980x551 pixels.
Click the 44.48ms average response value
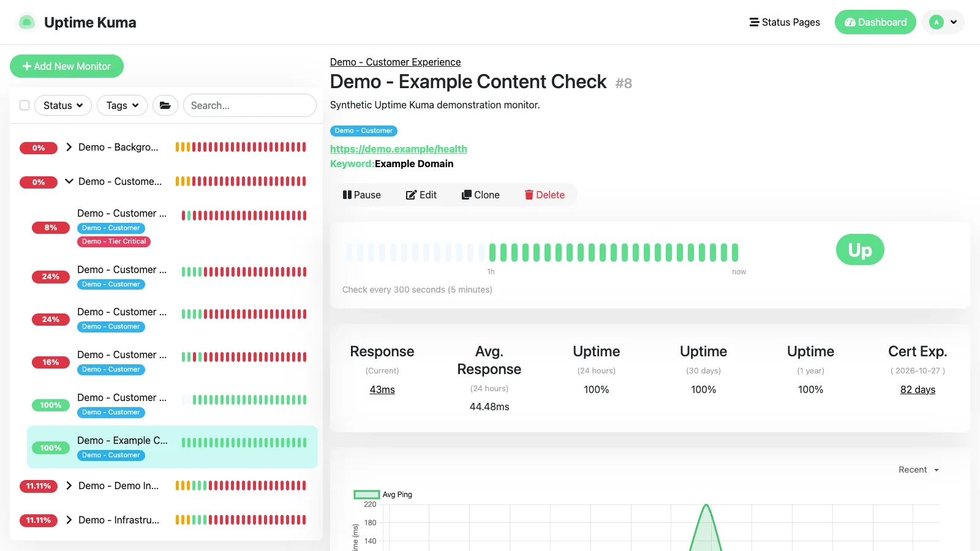click(489, 407)
